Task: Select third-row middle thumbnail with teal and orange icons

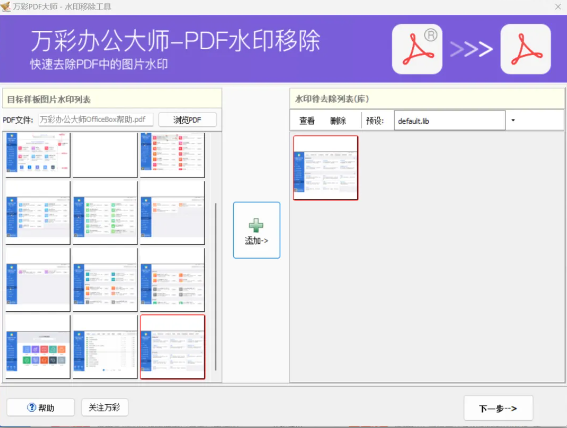Action: (x=105, y=279)
